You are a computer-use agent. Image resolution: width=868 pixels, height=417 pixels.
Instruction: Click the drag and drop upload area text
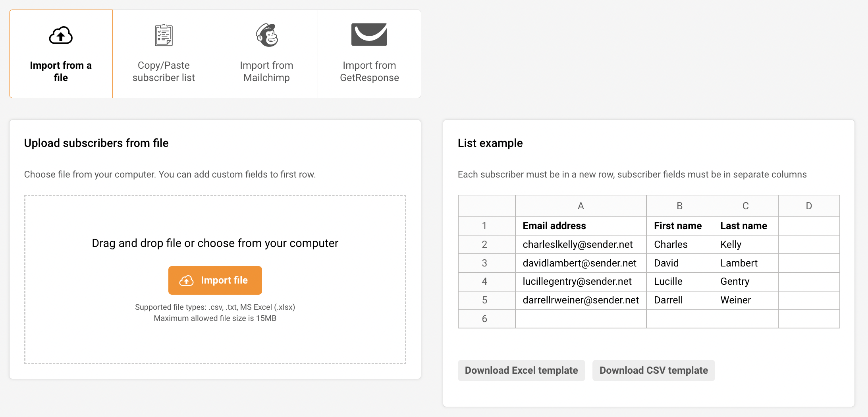tap(215, 243)
